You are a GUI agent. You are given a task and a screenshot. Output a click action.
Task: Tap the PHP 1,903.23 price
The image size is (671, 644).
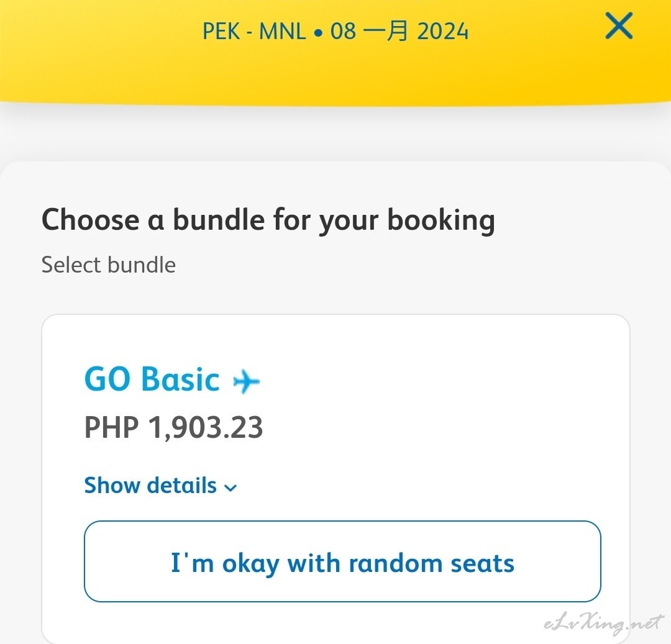pos(174,427)
